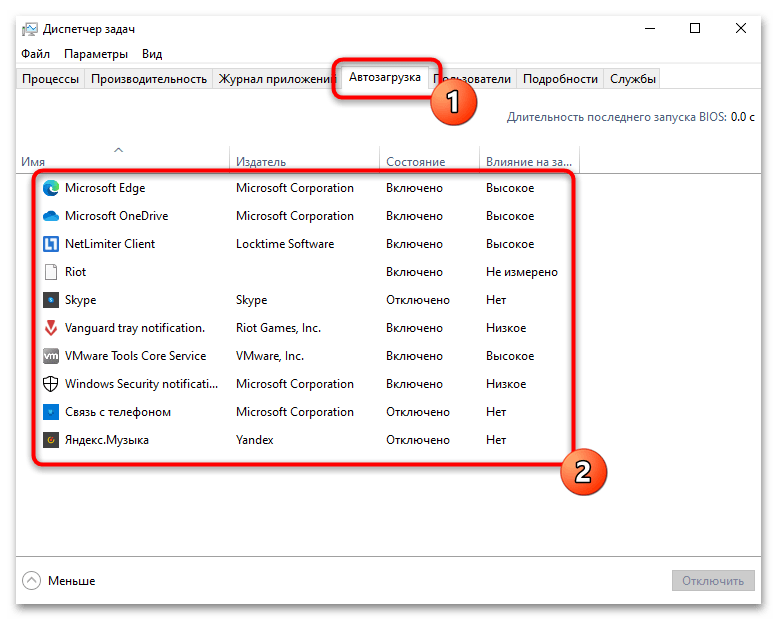
Task: Click the Microsoft OneDrive cloud icon
Action: [51, 216]
